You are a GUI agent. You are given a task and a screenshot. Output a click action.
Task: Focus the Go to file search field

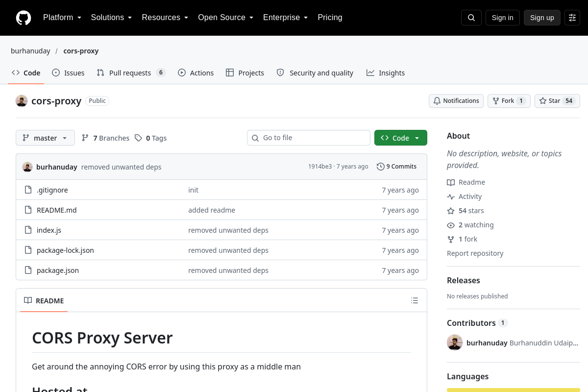[309, 138]
